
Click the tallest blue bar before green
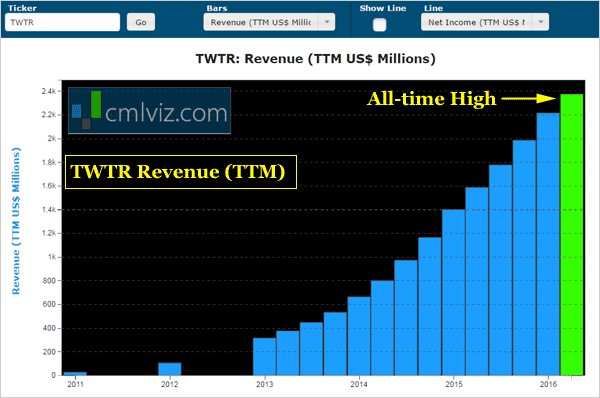(548, 244)
